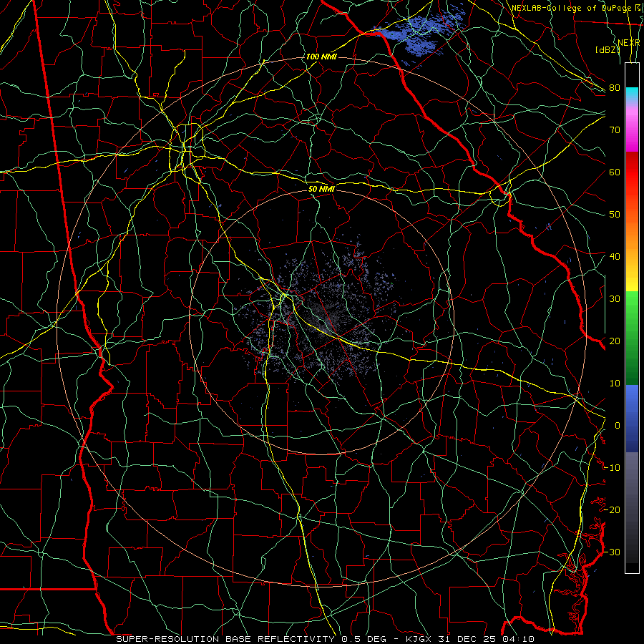Click the 60 value on the dBZ scale
The width and height of the screenshot is (644, 644).
[615, 172]
